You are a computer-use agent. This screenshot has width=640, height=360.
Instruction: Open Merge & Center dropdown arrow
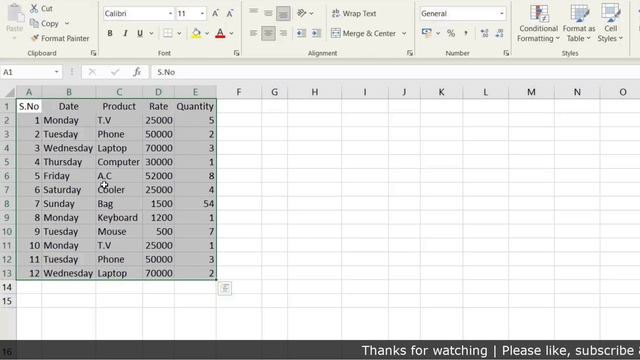point(404,33)
